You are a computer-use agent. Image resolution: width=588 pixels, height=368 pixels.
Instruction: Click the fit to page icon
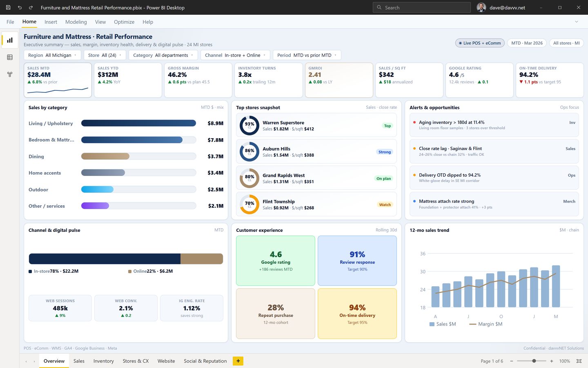pyautogui.click(x=579, y=361)
